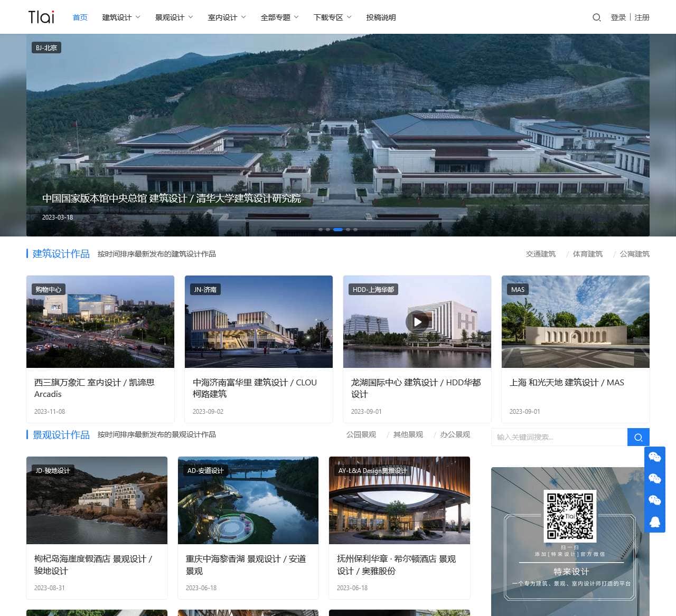676x616 pixels.
Task: Open the banner title 中国国家版本馆中央总馆
Action: (172, 198)
